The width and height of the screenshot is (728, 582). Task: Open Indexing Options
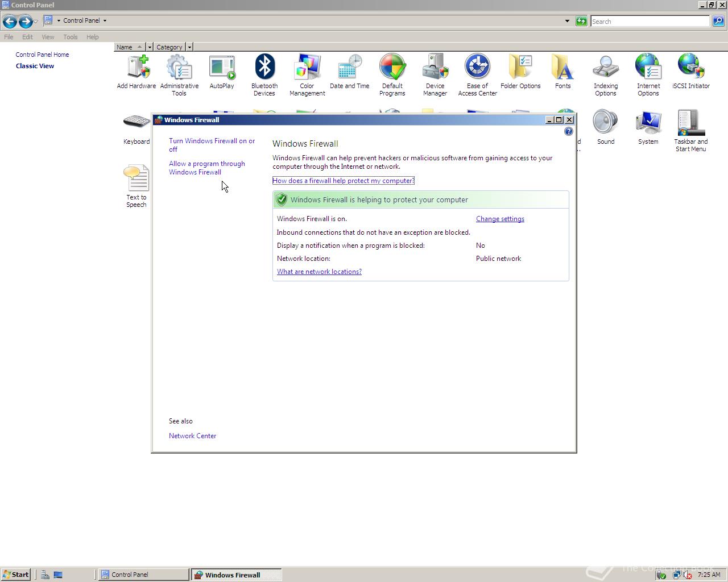(606, 76)
